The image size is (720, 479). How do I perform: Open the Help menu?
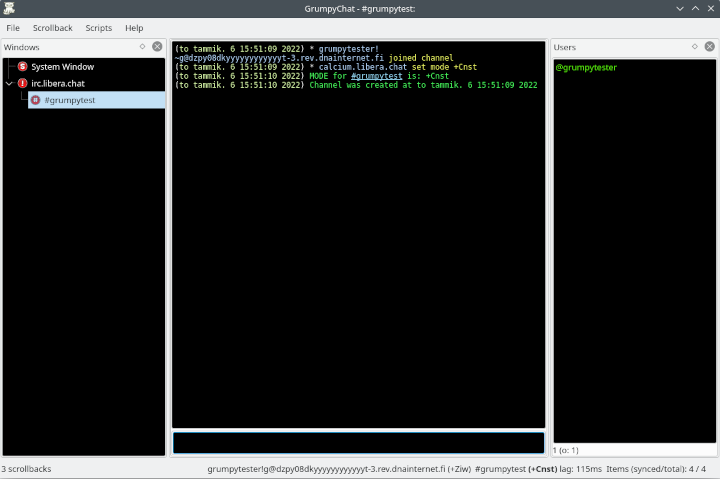[134, 28]
